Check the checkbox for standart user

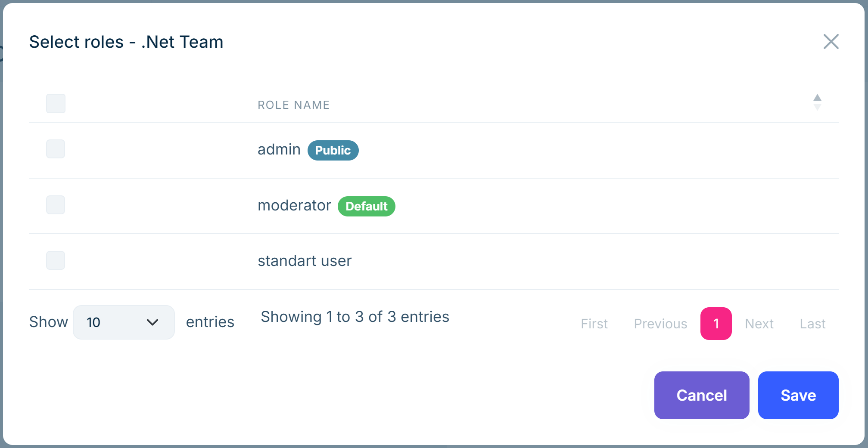tap(56, 260)
